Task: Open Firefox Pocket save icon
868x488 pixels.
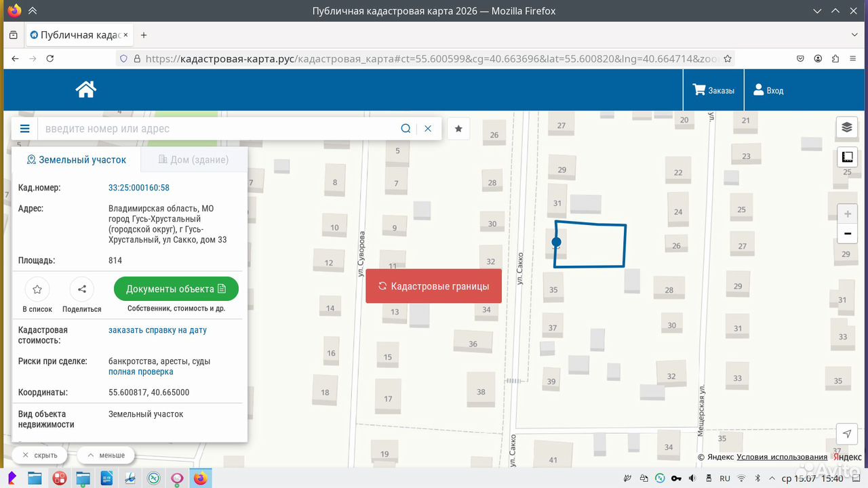Action: 800,59
